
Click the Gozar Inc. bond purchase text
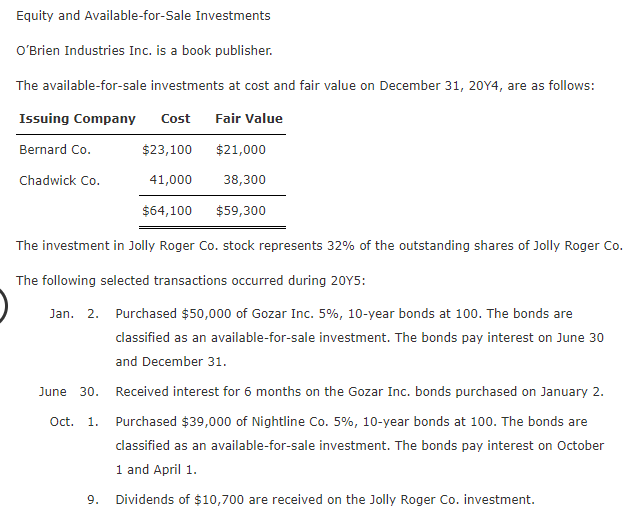(x=360, y=337)
